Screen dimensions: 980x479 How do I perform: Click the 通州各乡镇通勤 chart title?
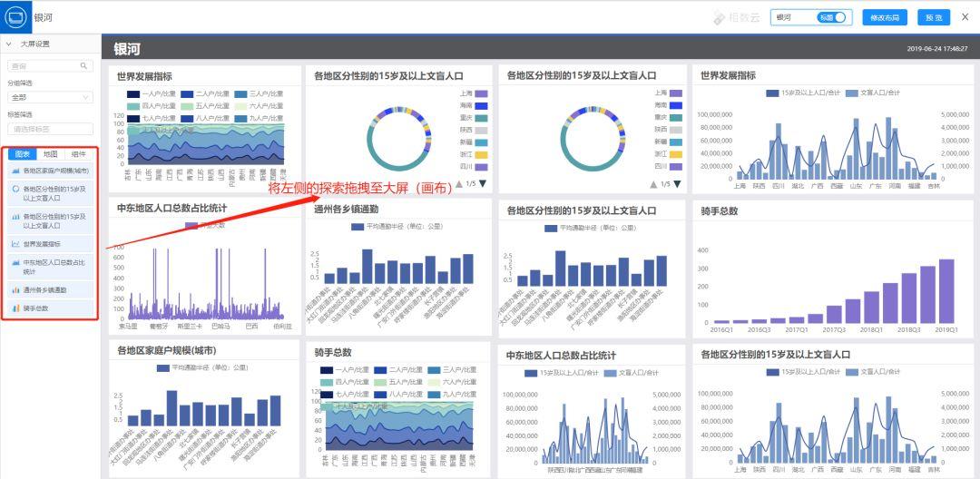click(347, 210)
